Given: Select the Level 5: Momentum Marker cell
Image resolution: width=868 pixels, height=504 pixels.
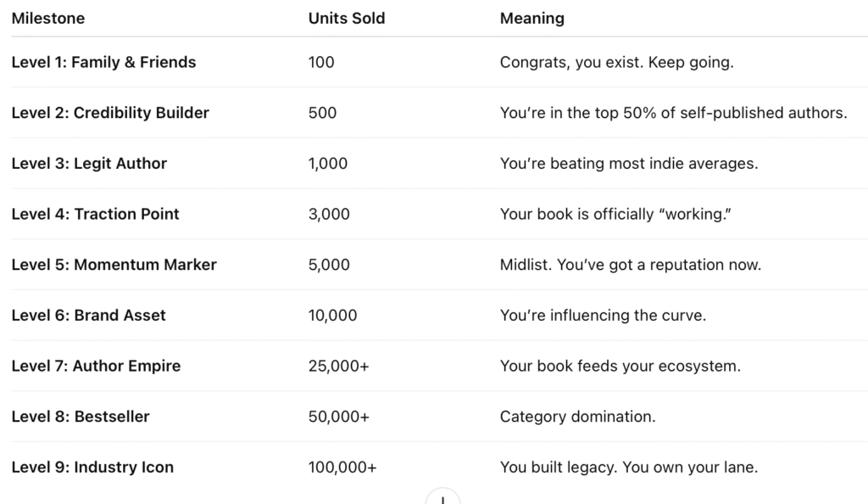Looking at the screenshot, I should (114, 265).
